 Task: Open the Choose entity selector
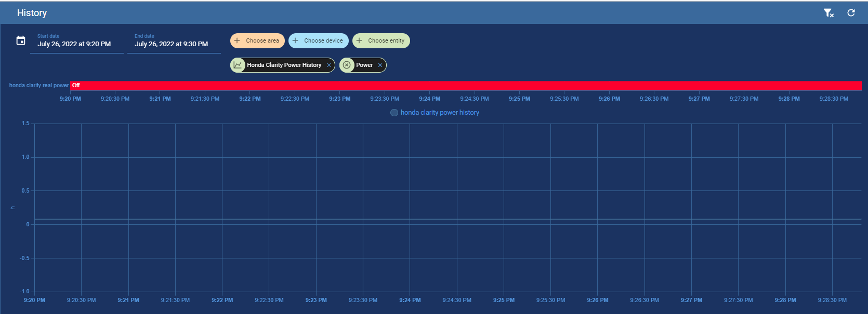pos(386,40)
